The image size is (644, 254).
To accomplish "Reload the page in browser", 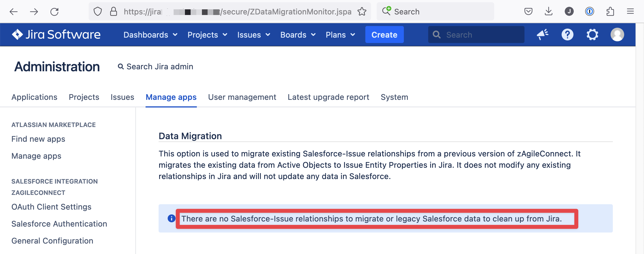I will 54,12.
